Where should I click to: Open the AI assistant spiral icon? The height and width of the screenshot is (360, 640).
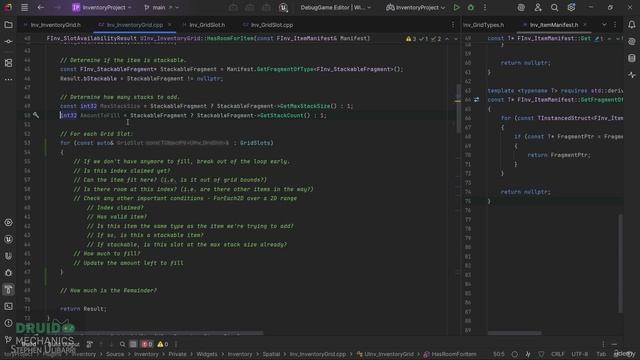click(521, 7)
